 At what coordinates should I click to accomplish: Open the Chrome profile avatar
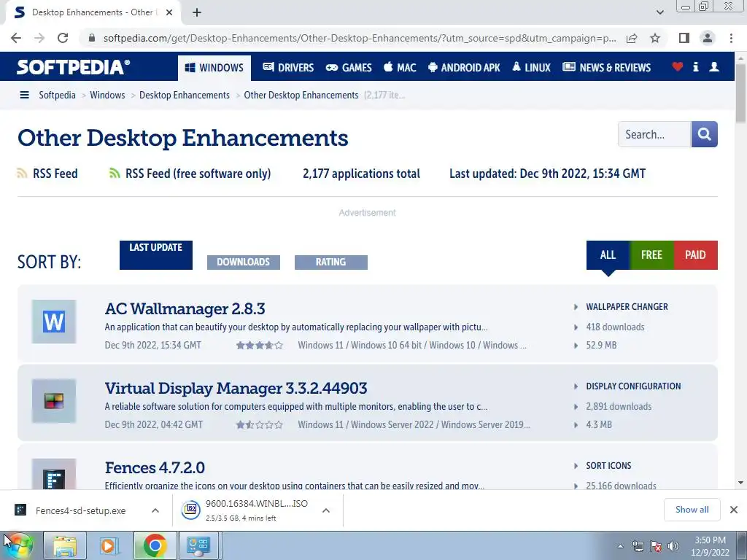coord(708,38)
